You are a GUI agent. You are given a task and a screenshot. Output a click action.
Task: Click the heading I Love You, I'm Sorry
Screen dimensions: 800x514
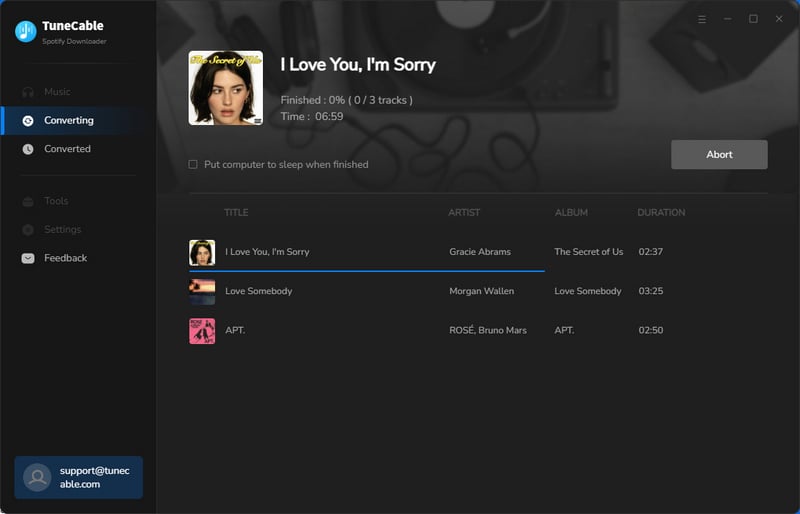click(x=358, y=65)
